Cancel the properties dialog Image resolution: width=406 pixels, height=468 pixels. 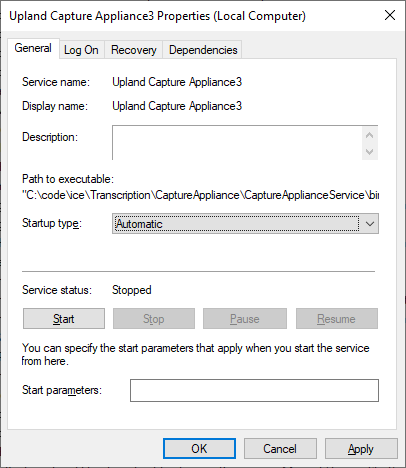(x=280, y=449)
